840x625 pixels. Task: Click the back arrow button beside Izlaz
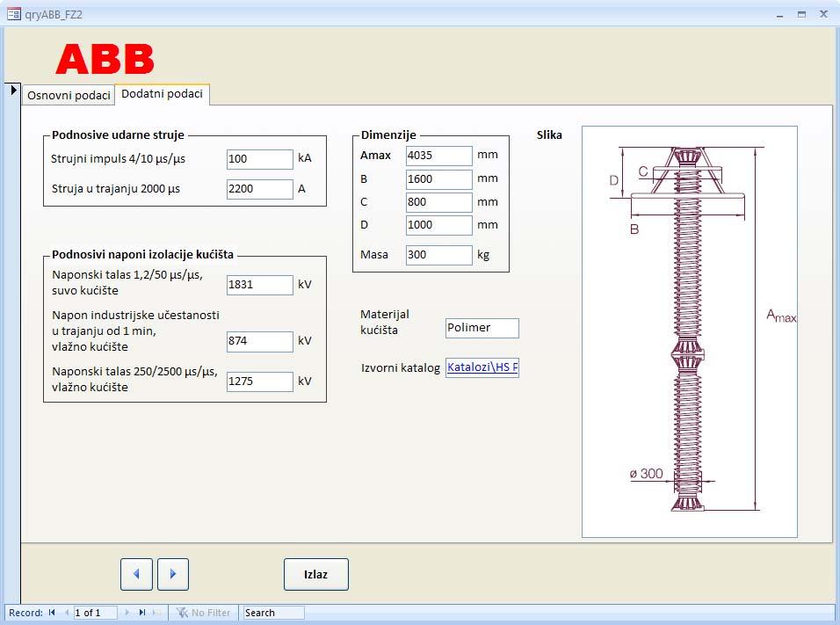tap(136, 574)
